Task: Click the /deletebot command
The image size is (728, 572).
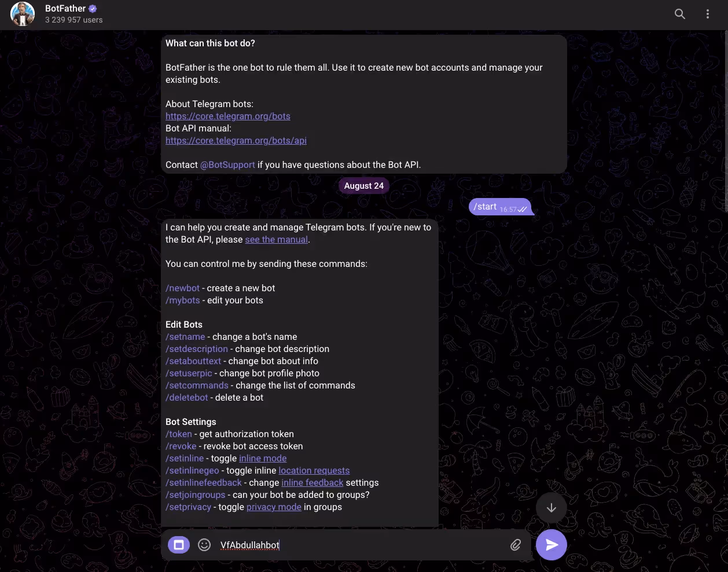Action: tap(187, 398)
